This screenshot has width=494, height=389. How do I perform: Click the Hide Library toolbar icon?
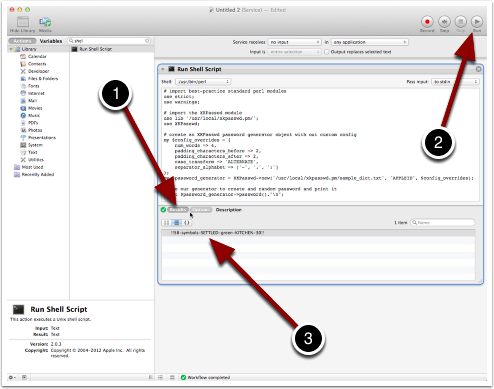pyautogui.click(x=22, y=22)
